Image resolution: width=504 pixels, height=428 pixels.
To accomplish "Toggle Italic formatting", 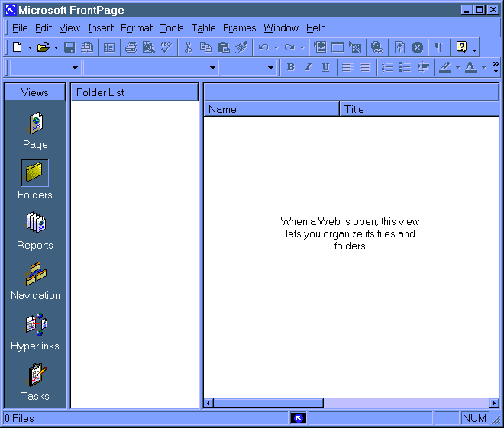I will tap(308, 67).
